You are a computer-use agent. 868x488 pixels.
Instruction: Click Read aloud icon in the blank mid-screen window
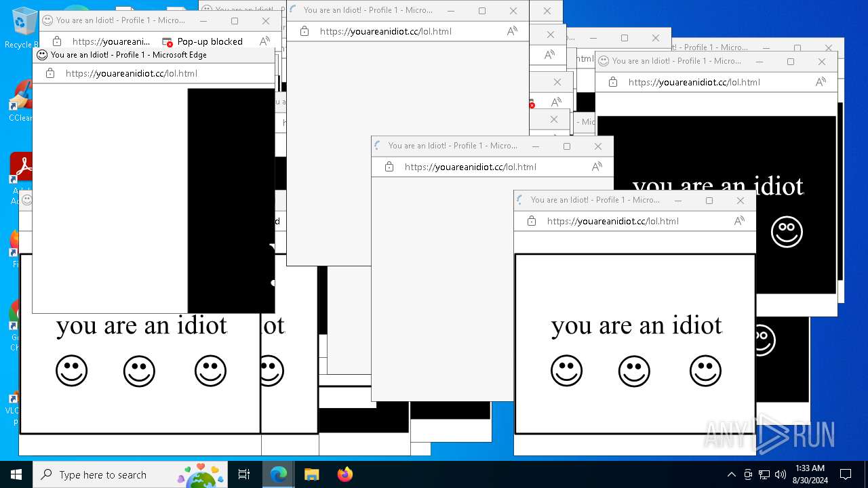pyautogui.click(x=597, y=167)
